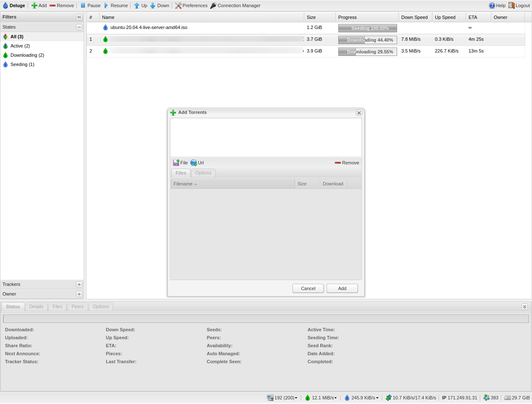The width and height of the screenshot is (532, 404).
Task: Switch to the Peers tab
Action: 77,306
